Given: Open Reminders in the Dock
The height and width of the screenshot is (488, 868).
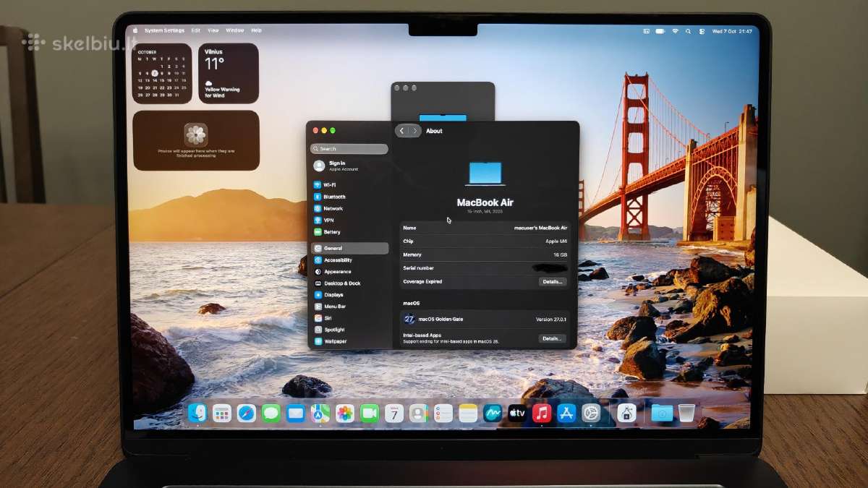Looking at the screenshot, I should tap(443, 414).
